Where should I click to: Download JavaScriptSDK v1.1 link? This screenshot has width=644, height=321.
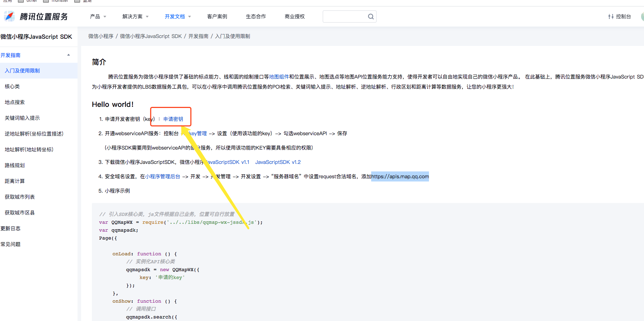pyautogui.click(x=227, y=162)
